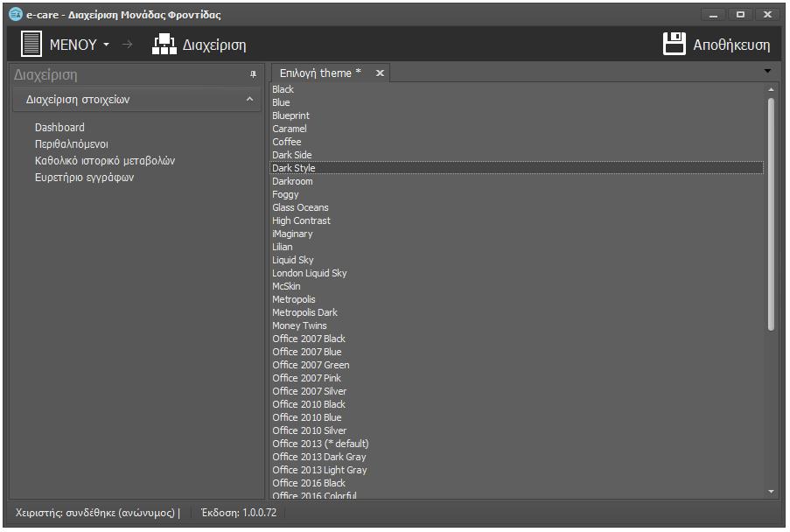Select the Liquid Sky theme
Image resolution: width=790 pixels, height=532 pixels.
tap(517, 260)
